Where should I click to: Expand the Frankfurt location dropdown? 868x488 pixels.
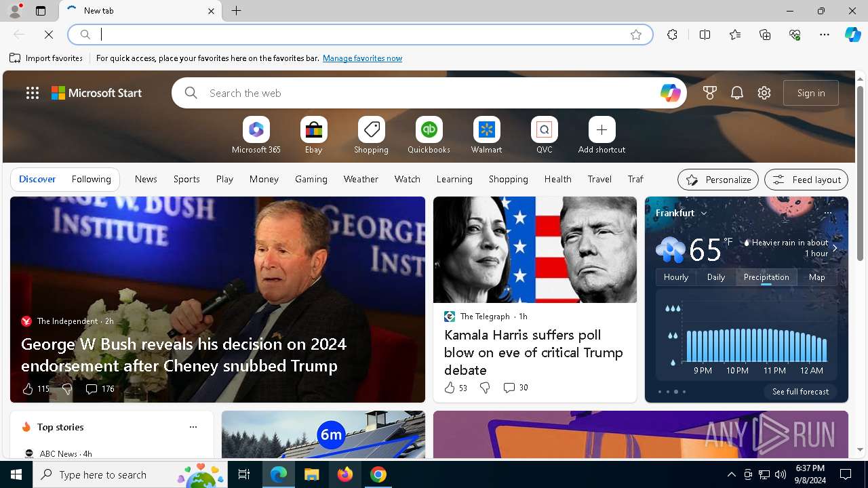click(703, 213)
